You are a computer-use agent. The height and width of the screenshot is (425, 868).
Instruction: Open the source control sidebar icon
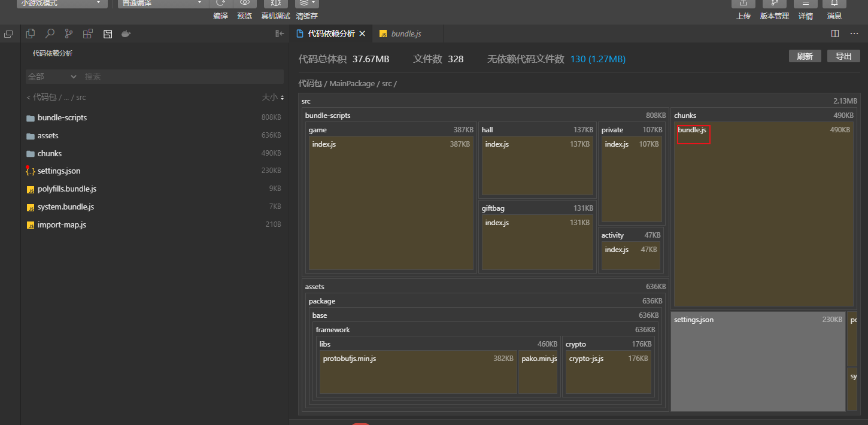[69, 34]
